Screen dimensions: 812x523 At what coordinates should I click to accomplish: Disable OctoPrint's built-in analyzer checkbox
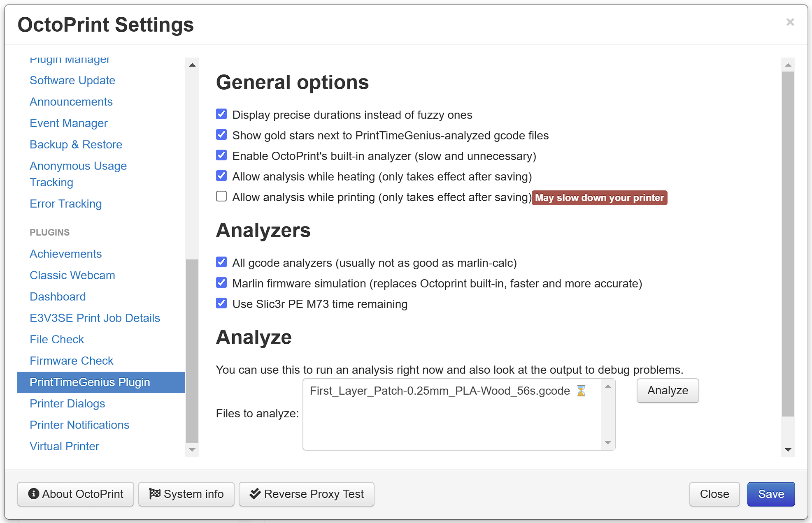point(221,155)
